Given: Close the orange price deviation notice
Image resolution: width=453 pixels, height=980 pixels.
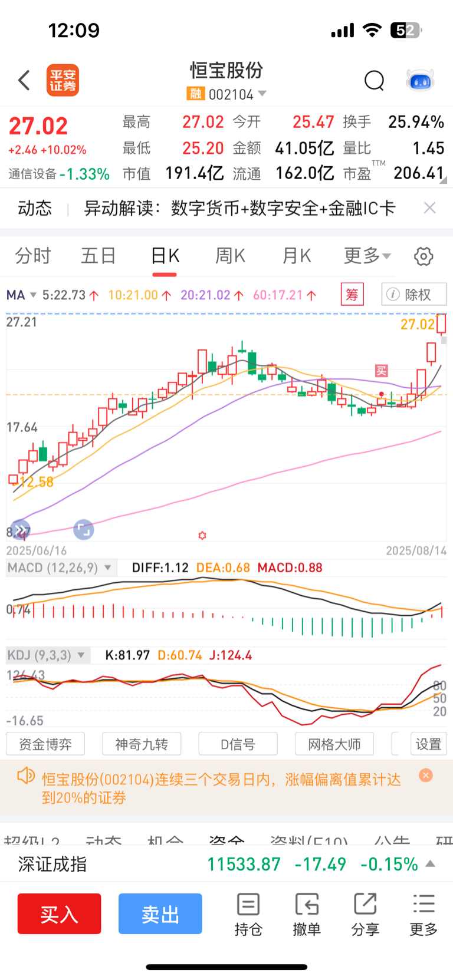Looking at the screenshot, I should coord(425,776).
